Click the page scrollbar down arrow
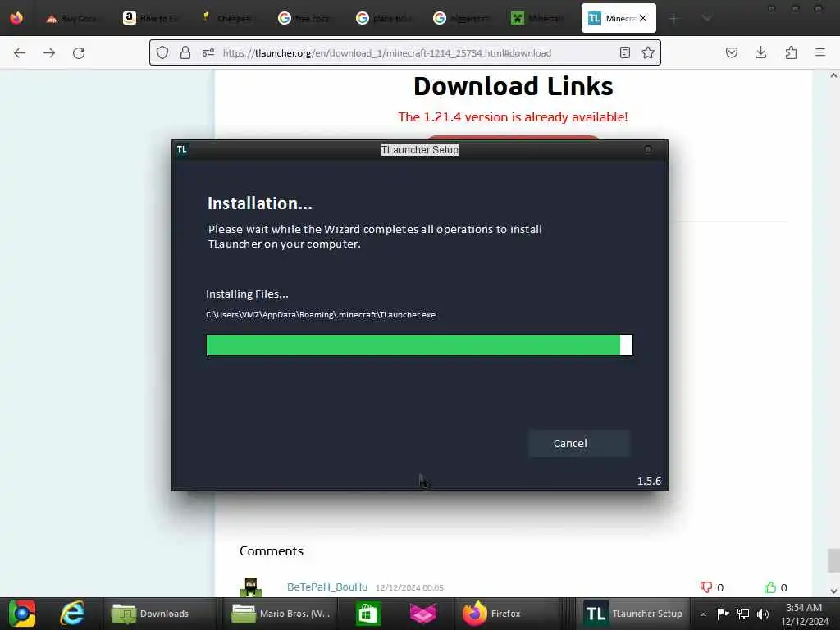 tap(833, 591)
